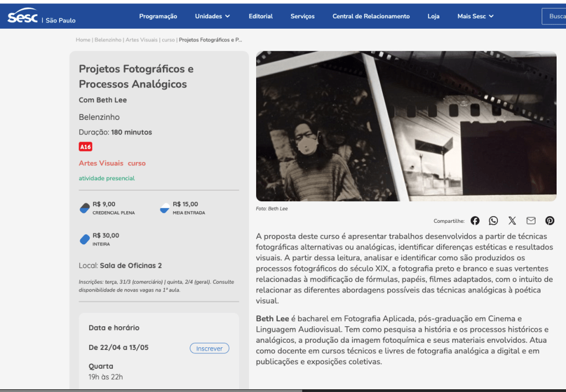Open the Belenzinho breadcrumb link
The width and height of the screenshot is (566, 392).
pyautogui.click(x=108, y=40)
